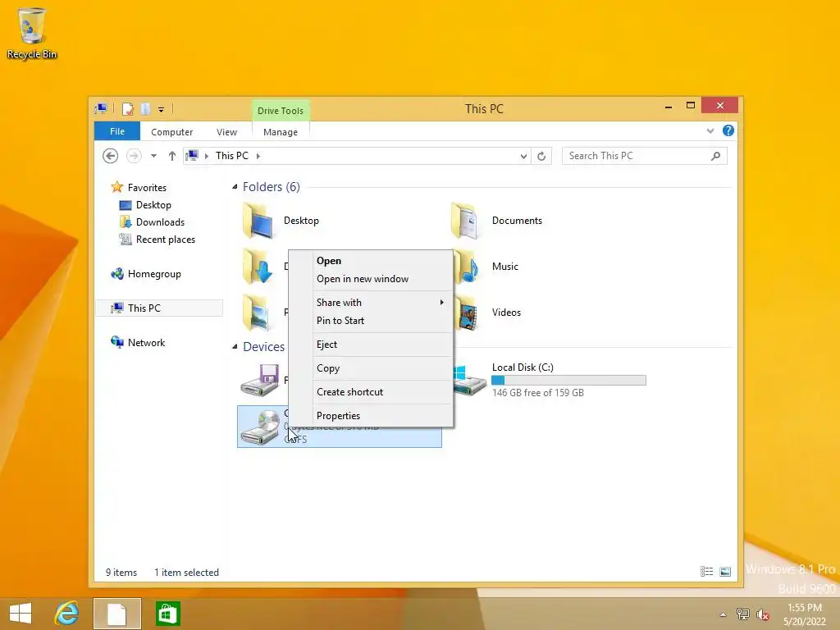Open the recent locations dropdown
The height and width of the screenshot is (630, 840).
pos(153,156)
